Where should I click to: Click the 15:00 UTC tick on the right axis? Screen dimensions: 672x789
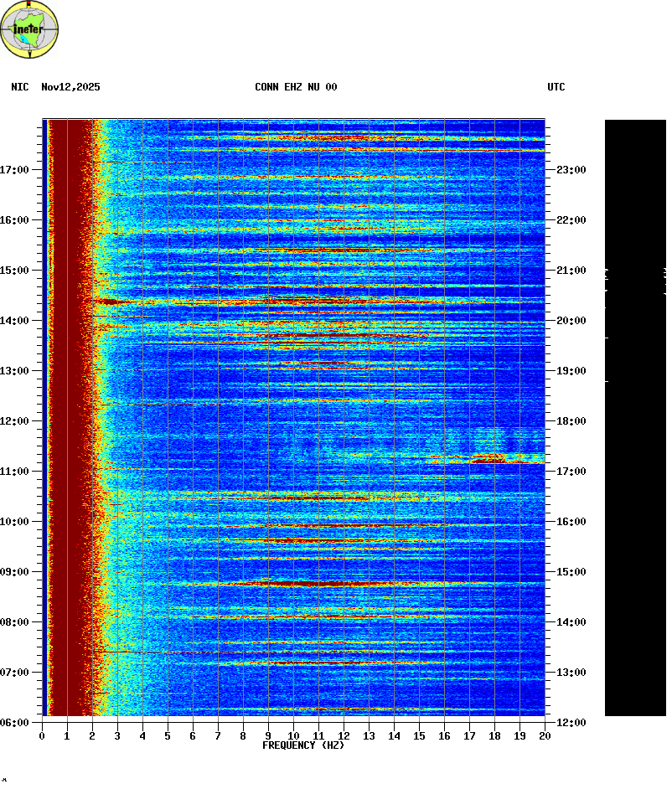(x=571, y=572)
